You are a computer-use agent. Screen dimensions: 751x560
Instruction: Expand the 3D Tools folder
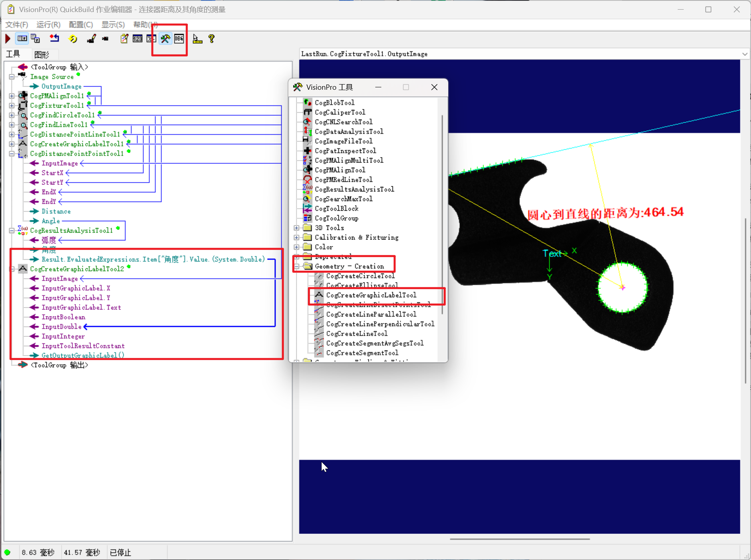[x=296, y=228]
